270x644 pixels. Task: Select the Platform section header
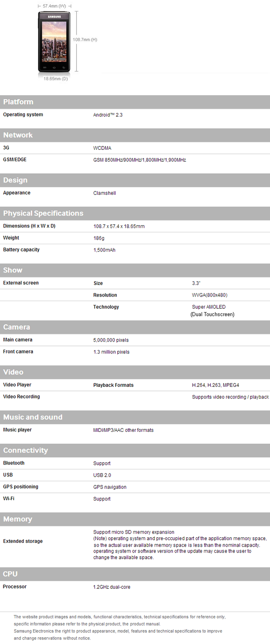point(18,102)
